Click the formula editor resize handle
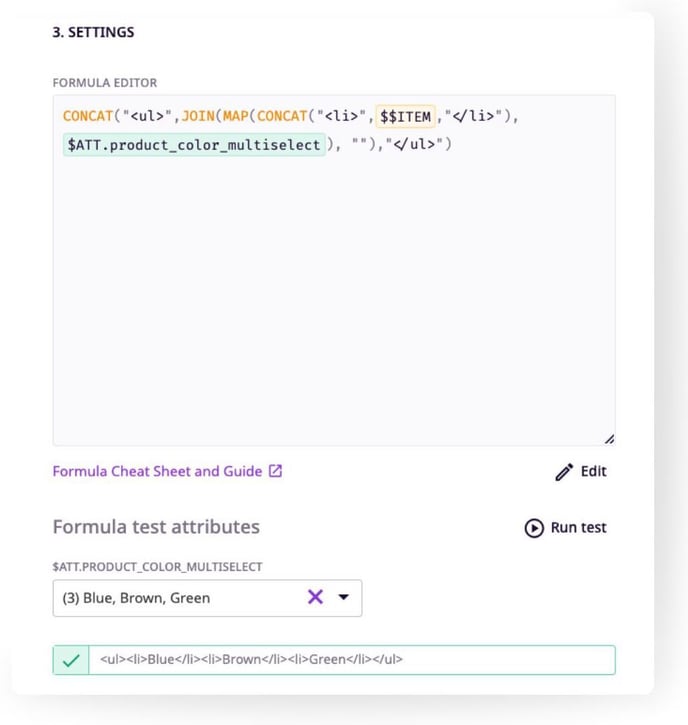This screenshot has height=725, width=688. (609, 438)
